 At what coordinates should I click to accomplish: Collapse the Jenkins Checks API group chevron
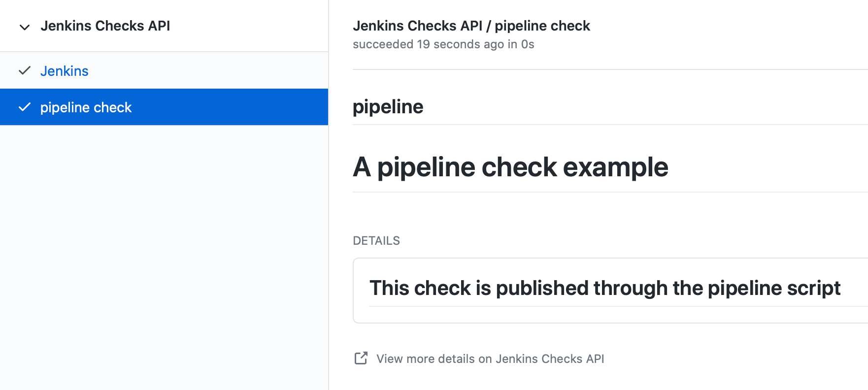point(25,27)
